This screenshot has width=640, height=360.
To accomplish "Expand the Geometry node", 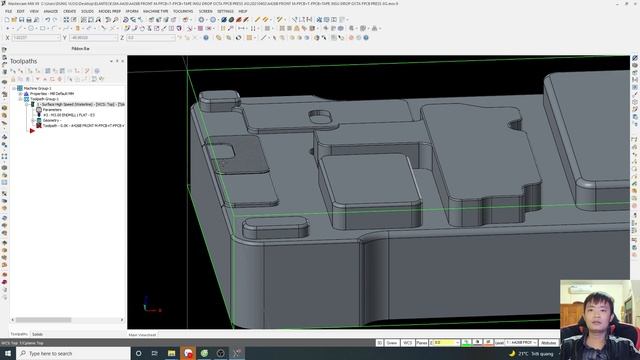I will pyautogui.click(x=33, y=120).
